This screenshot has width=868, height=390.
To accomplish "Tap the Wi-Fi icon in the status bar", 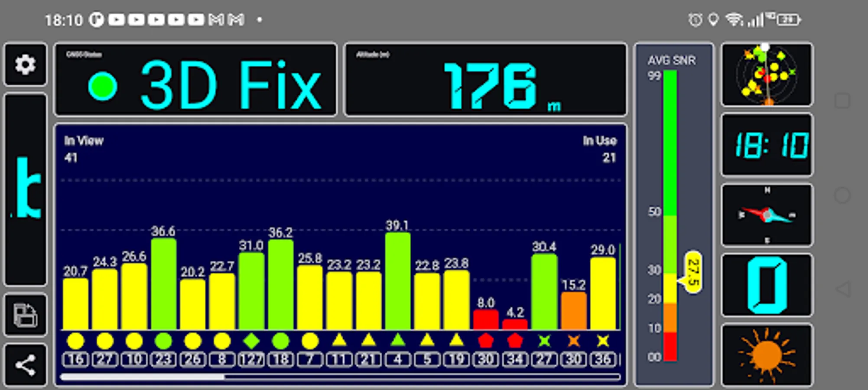I will coord(734,19).
